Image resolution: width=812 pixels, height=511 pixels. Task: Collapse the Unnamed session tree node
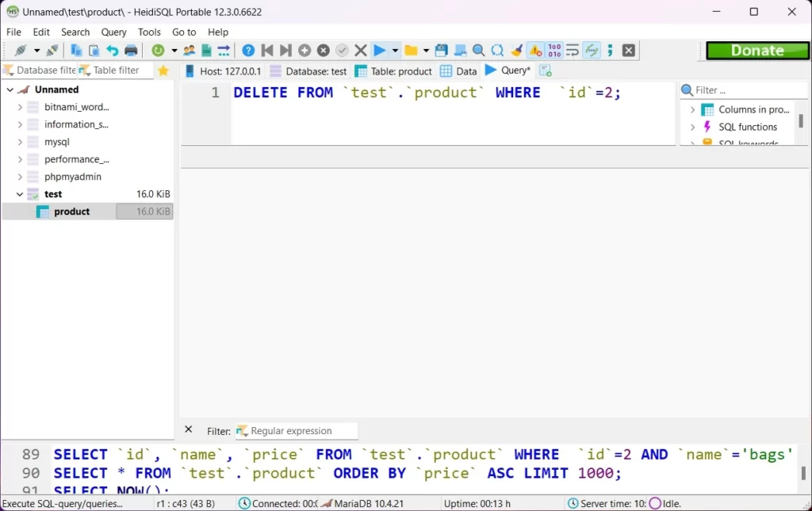[x=10, y=90]
